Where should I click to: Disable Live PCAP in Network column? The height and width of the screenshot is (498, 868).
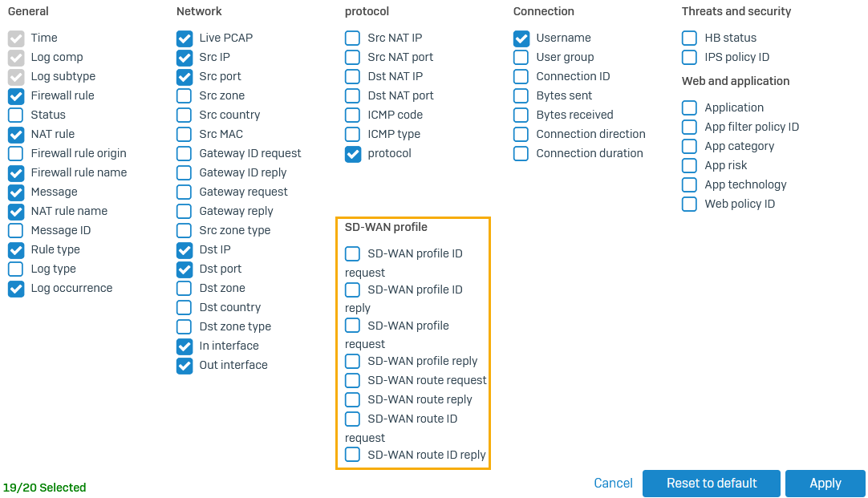click(x=185, y=38)
